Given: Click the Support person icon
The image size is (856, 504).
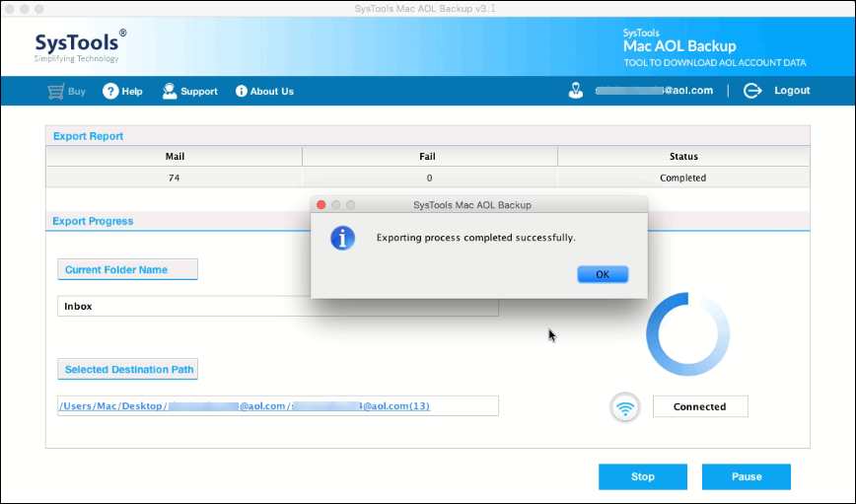Looking at the screenshot, I should pos(170,91).
